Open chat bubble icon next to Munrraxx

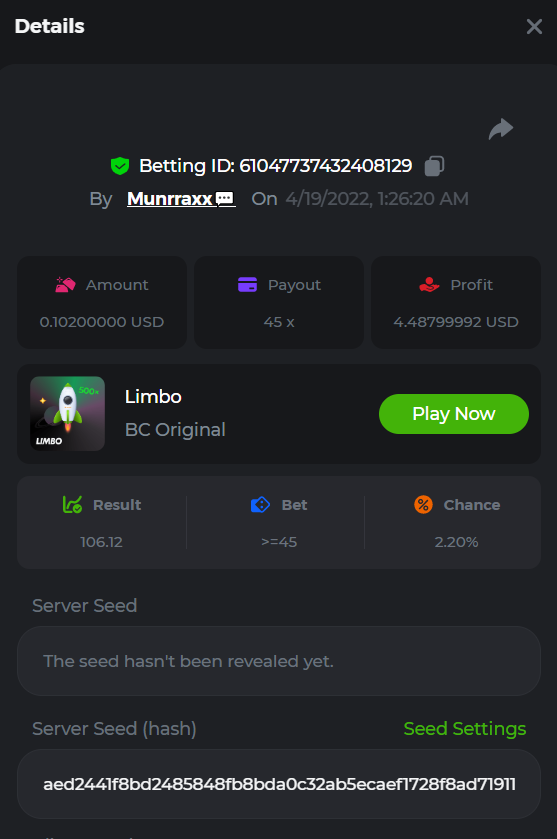coord(225,199)
